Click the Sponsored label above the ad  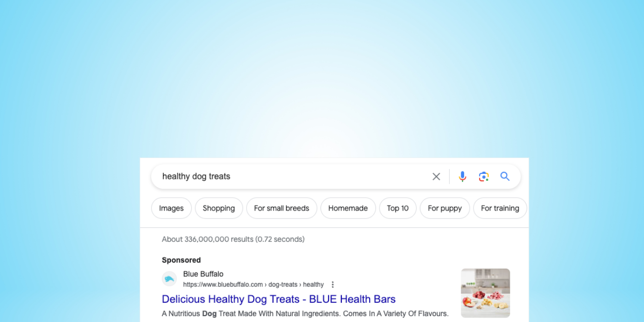tap(181, 260)
